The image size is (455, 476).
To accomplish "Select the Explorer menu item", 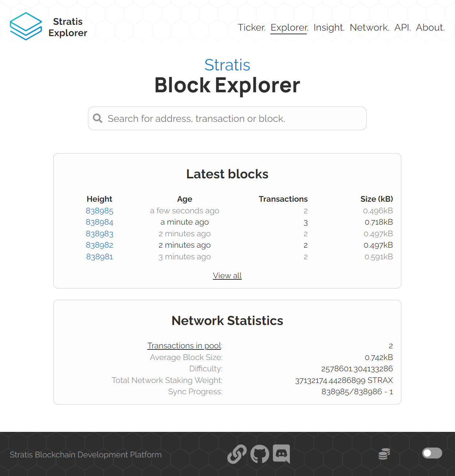I will (289, 27).
